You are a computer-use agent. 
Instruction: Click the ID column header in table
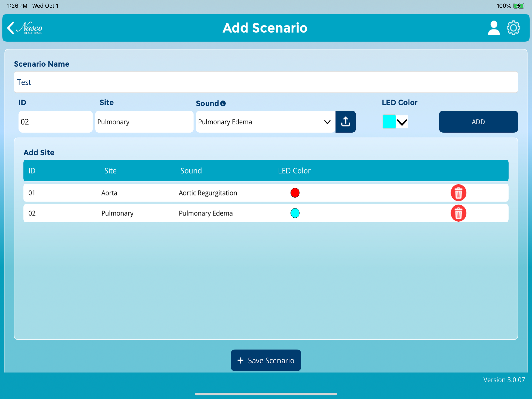point(32,171)
